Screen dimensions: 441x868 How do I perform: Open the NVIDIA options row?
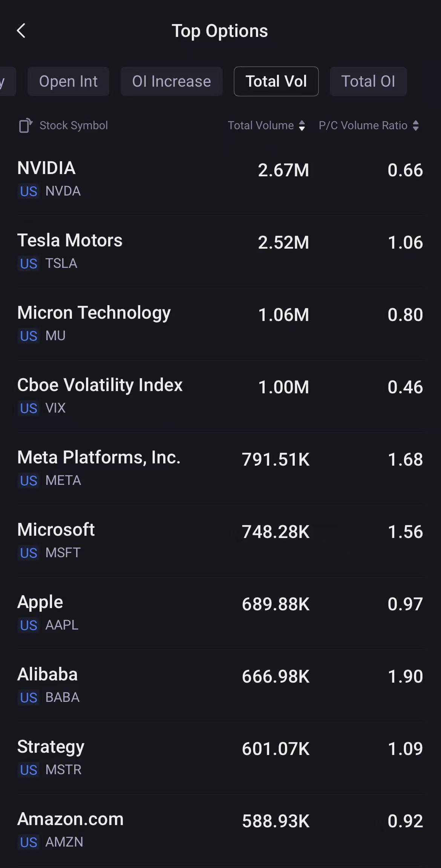(220, 179)
